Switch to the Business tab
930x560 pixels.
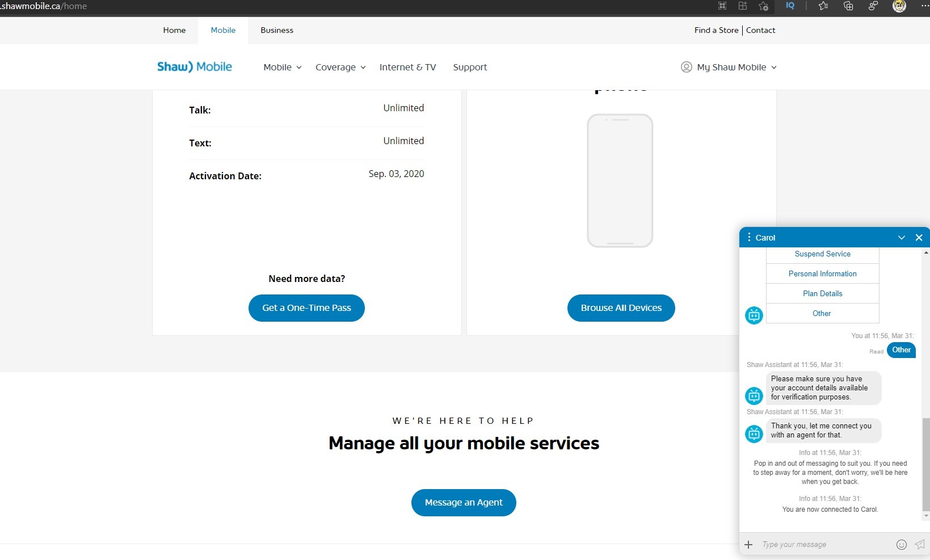tap(277, 30)
